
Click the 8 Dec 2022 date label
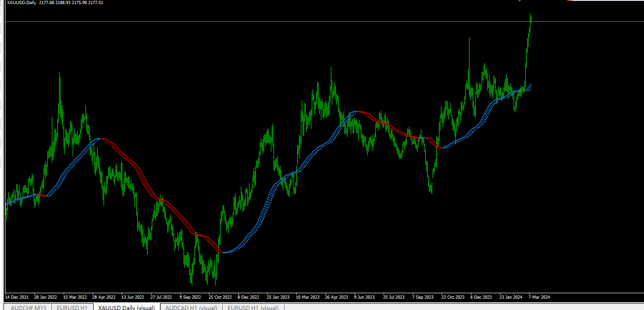click(x=248, y=297)
